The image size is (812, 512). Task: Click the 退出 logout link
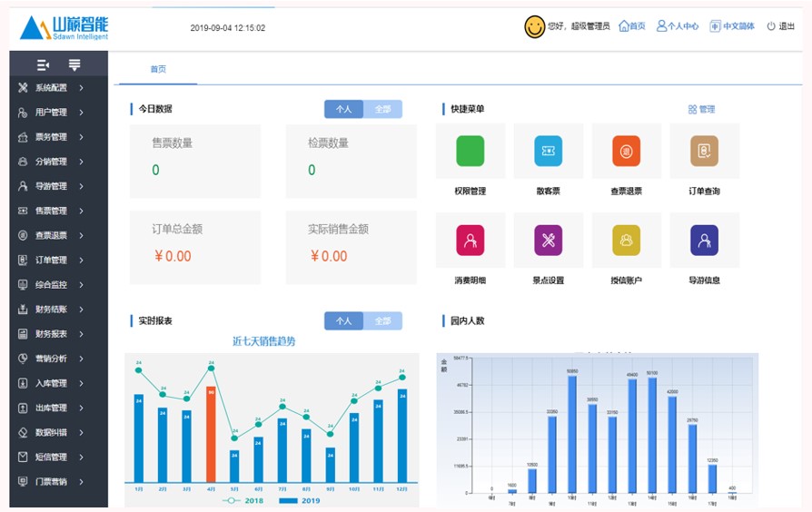tap(780, 26)
